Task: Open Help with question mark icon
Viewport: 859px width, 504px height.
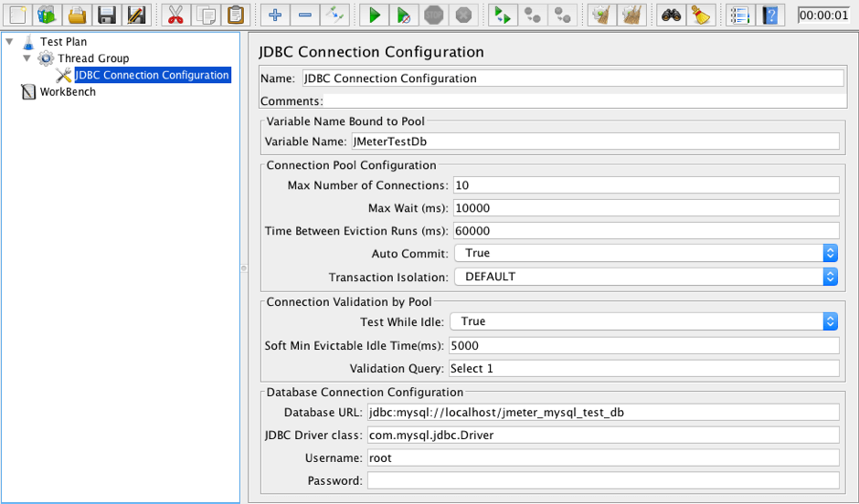Action: (769, 15)
